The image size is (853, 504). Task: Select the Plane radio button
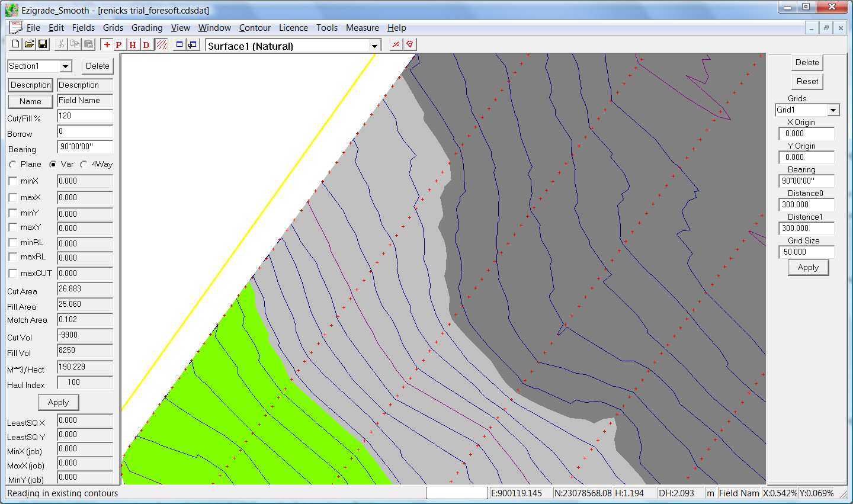click(x=13, y=165)
